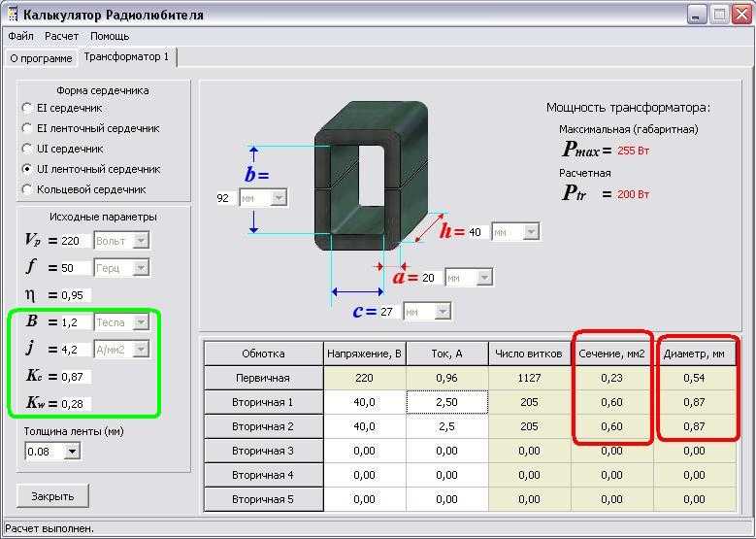756x539 pixels.
Task: Open the А/мм2 unit dropdown for j
Action: (x=141, y=350)
